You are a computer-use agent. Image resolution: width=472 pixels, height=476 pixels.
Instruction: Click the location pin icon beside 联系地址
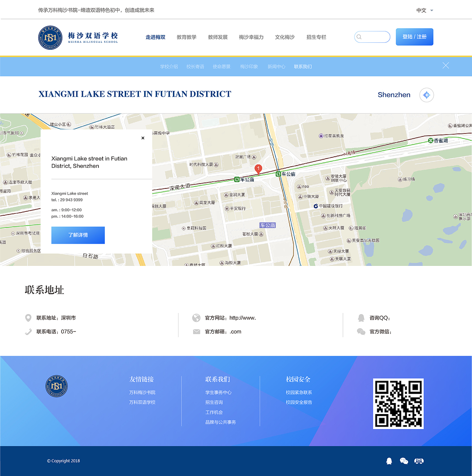click(28, 318)
